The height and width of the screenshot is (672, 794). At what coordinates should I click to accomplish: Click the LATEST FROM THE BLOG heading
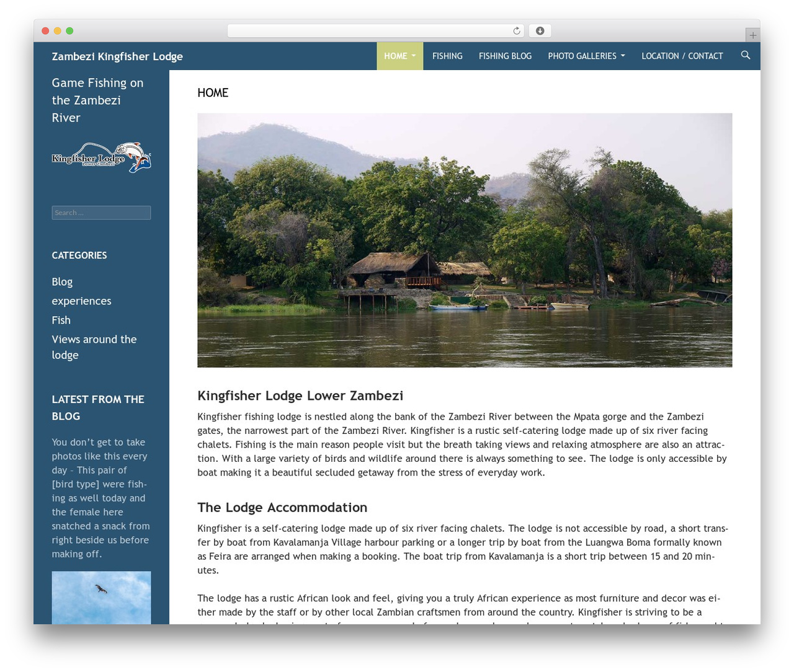click(98, 408)
